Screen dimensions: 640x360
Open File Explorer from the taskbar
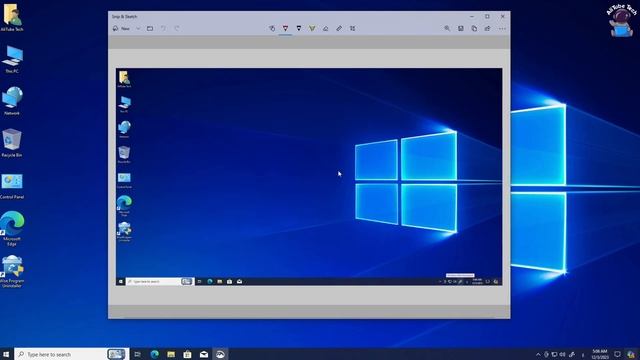[171, 354]
